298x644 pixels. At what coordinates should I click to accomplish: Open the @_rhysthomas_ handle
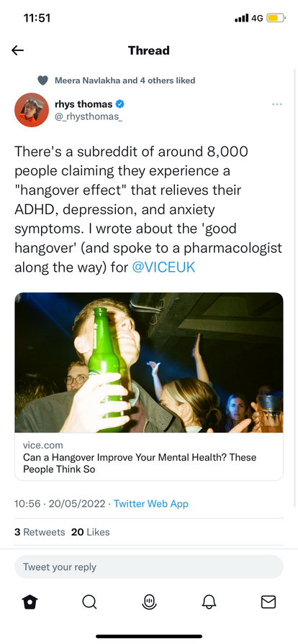click(x=89, y=116)
